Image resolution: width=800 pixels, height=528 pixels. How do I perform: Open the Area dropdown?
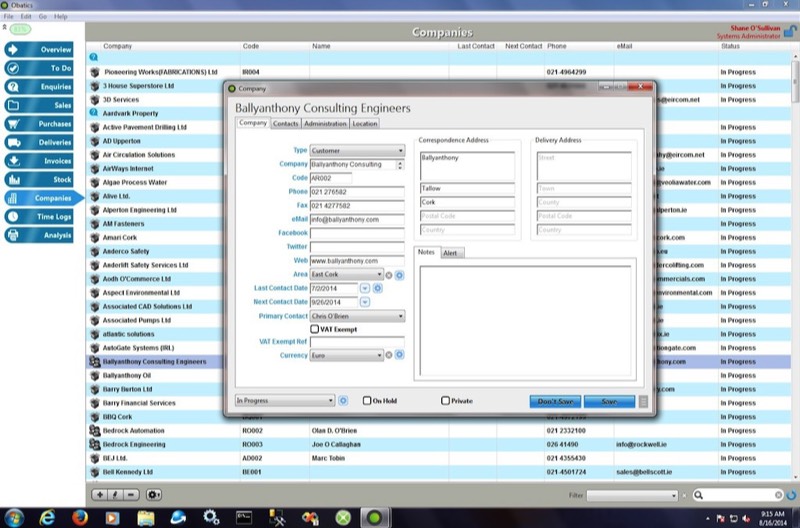click(x=346, y=274)
